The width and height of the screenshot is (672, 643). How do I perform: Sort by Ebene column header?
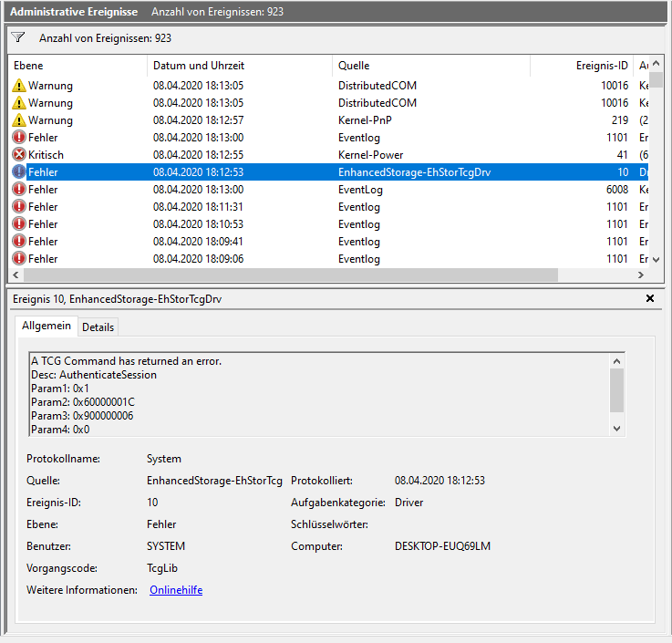[78, 66]
